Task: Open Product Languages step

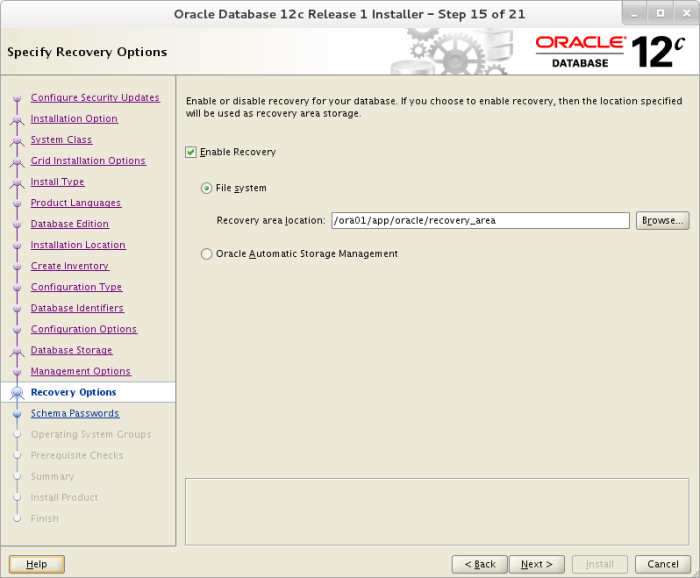Action: (76, 203)
